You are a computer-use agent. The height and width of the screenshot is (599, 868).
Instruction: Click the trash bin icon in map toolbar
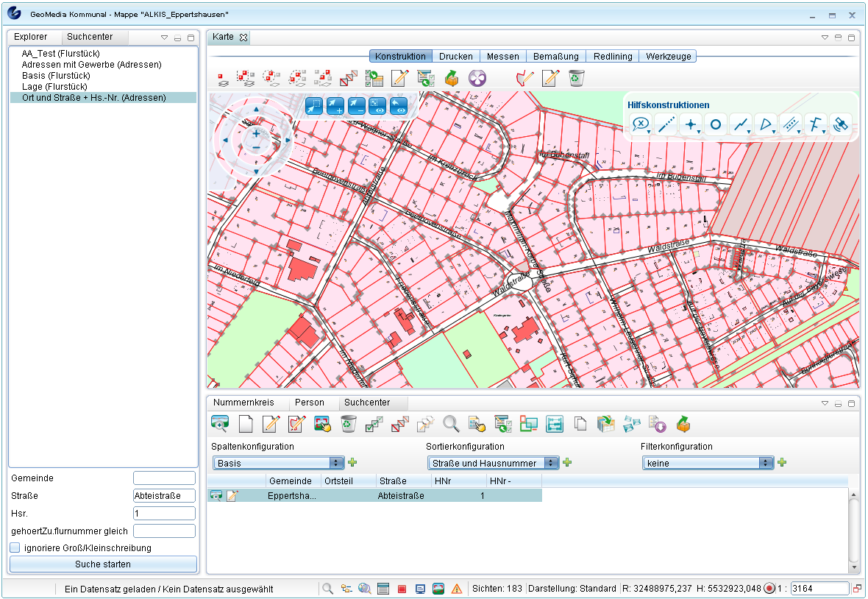click(576, 78)
